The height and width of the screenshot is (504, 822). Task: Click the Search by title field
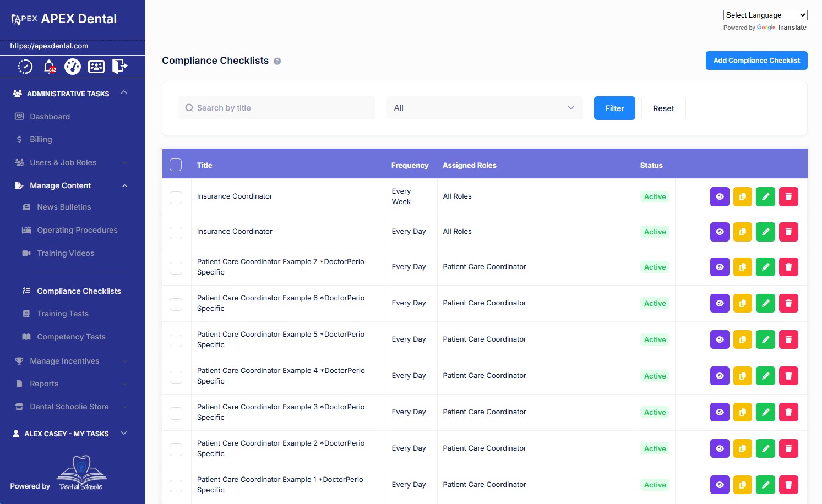tap(277, 108)
